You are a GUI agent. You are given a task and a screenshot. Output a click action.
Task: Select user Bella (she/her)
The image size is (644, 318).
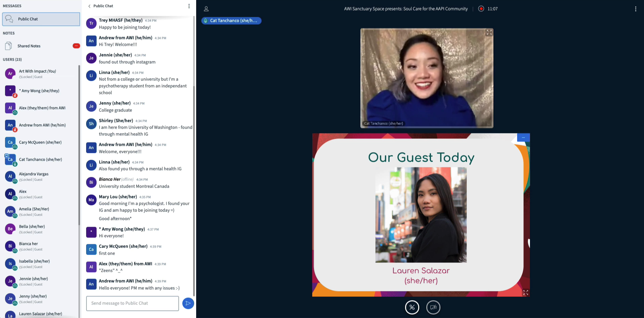coord(40,229)
